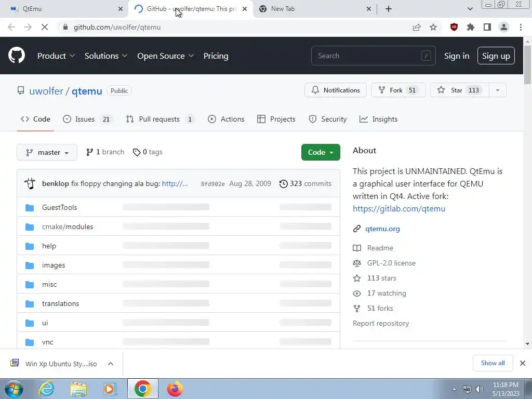
Task: Expand the Product menu
Action: [x=56, y=56]
